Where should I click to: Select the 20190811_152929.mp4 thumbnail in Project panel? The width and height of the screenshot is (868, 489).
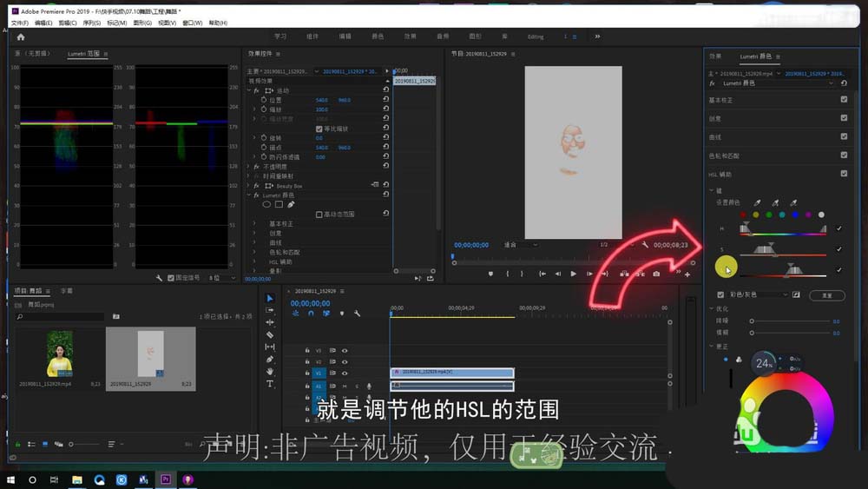tap(59, 354)
